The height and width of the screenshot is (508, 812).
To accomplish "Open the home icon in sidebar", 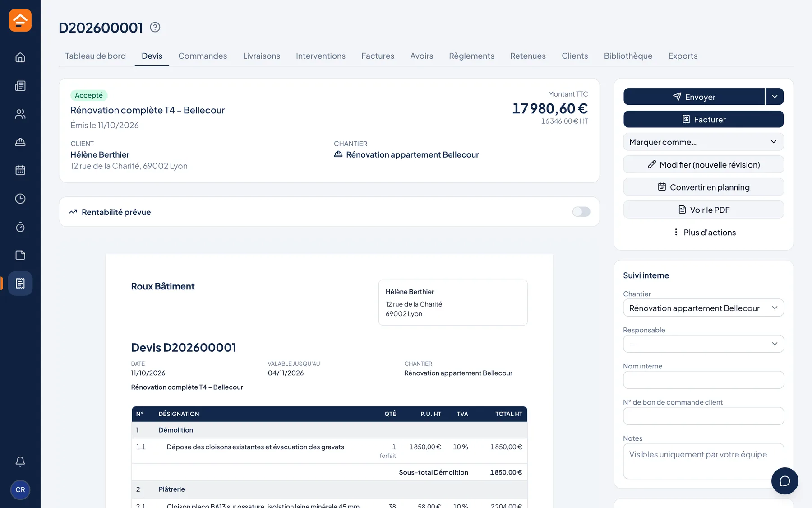I will (20, 57).
